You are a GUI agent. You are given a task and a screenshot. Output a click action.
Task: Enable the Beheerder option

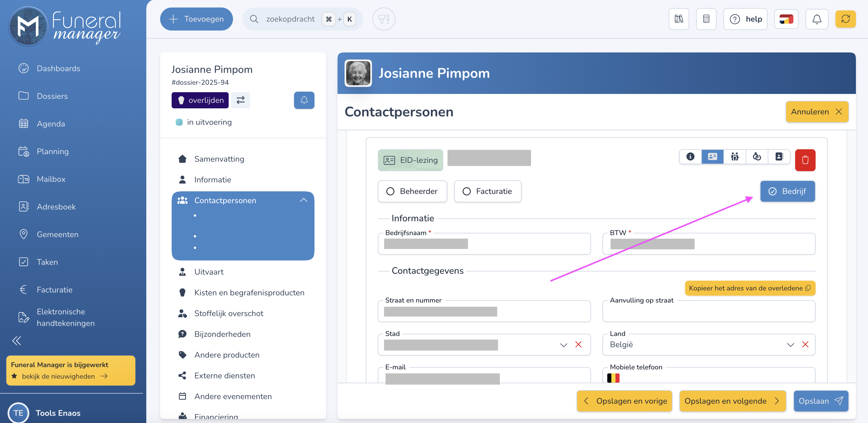[x=412, y=191]
